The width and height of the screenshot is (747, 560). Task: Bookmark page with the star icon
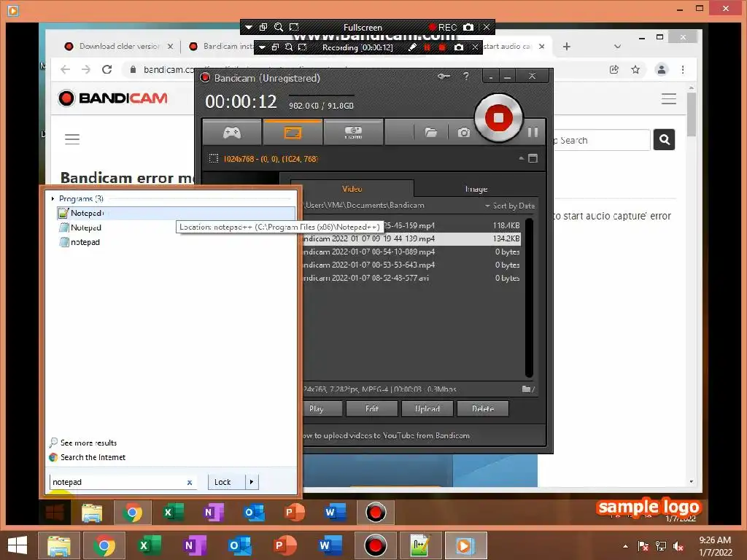[x=635, y=69]
